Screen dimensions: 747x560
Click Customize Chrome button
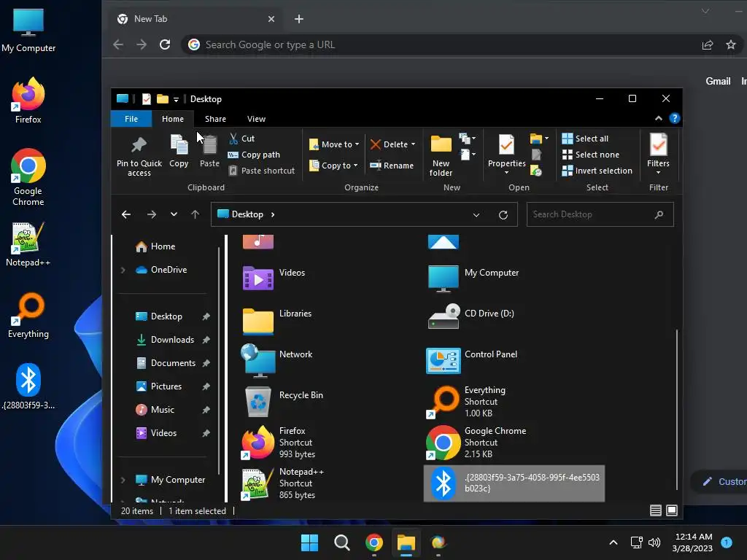(719, 482)
